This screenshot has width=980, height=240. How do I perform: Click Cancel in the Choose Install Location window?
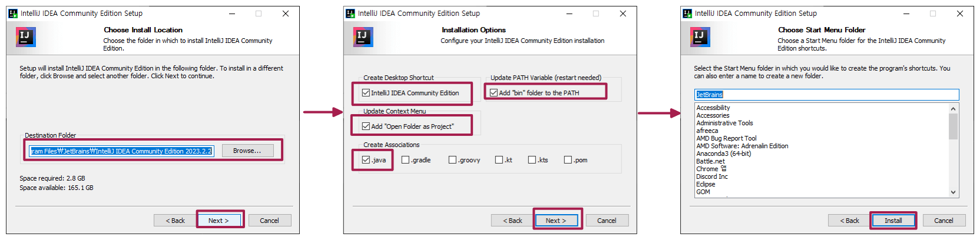[x=269, y=221]
